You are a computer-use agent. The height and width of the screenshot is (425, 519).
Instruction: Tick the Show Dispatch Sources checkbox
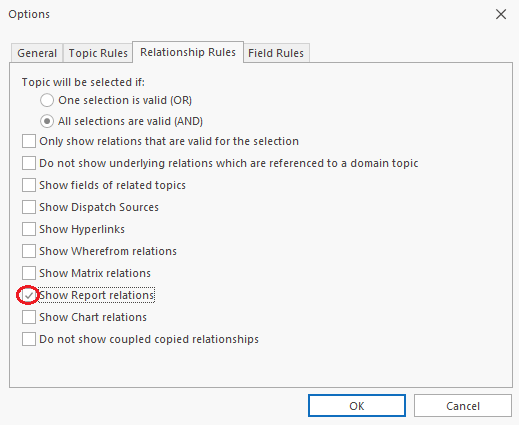(x=29, y=207)
